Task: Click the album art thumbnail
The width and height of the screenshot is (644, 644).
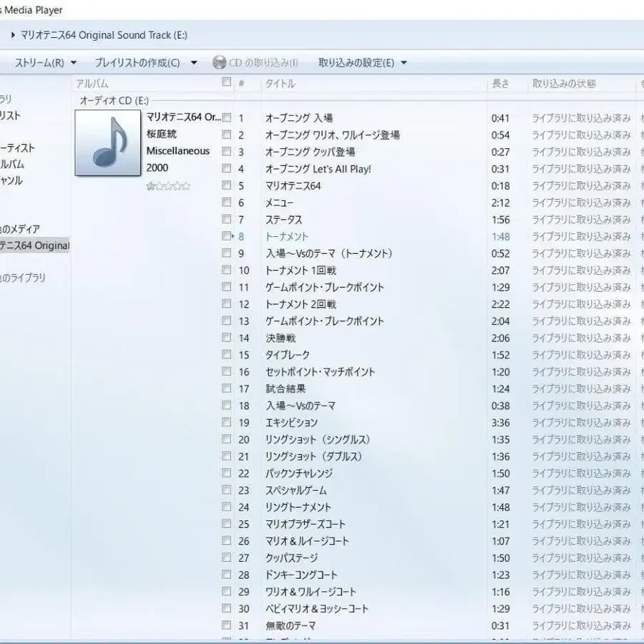Action: click(x=107, y=143)
